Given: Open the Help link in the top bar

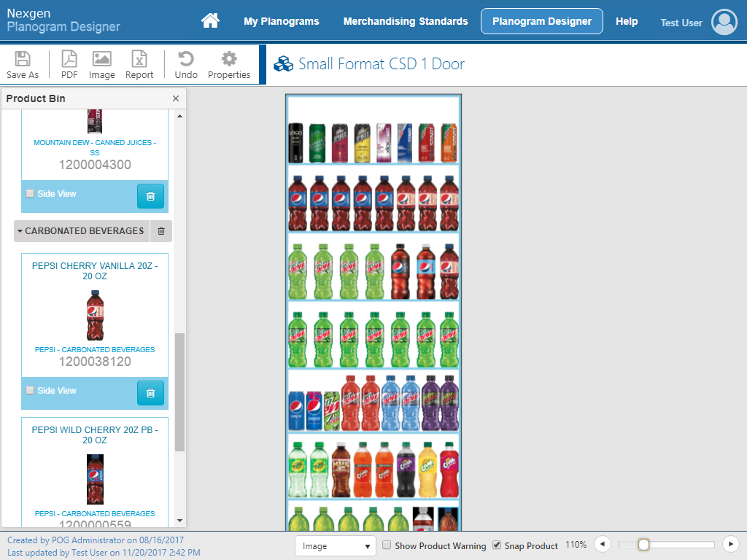Looking at the screenshot, I should pos(627,21).
